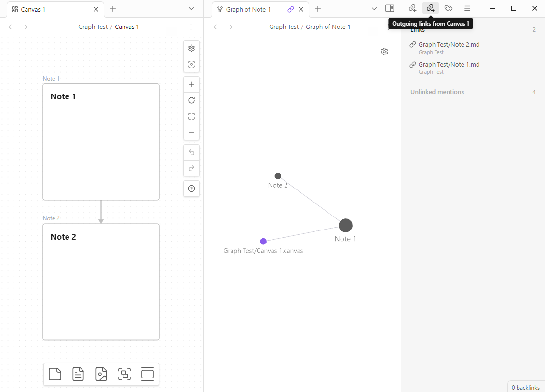
Task: Open tab list dropdown in left pane
Action: [191, 9]
